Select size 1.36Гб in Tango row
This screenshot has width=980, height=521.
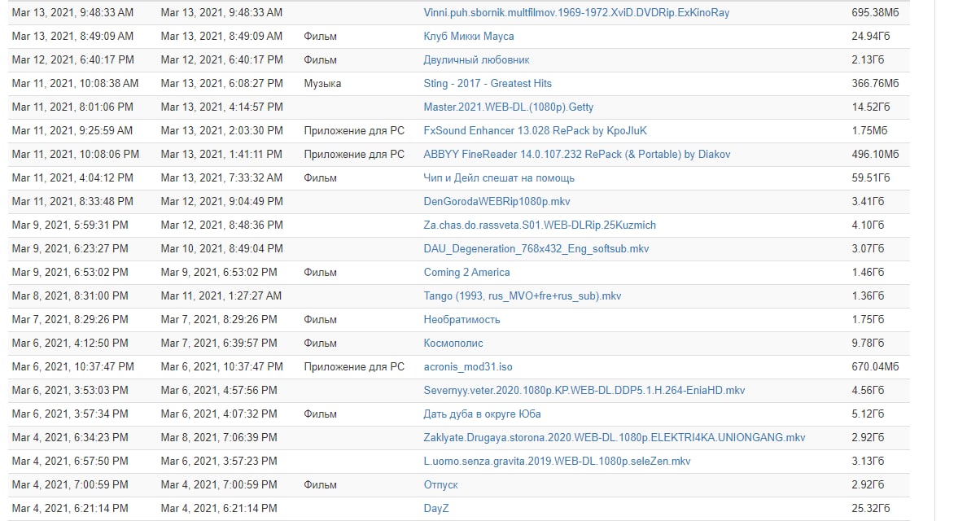point(868,296)
